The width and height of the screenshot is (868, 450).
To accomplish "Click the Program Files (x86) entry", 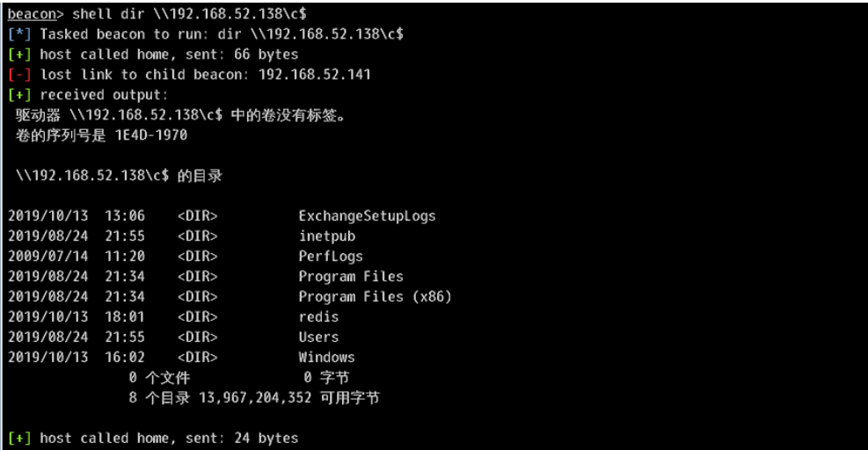I will (x=375, y=297).
